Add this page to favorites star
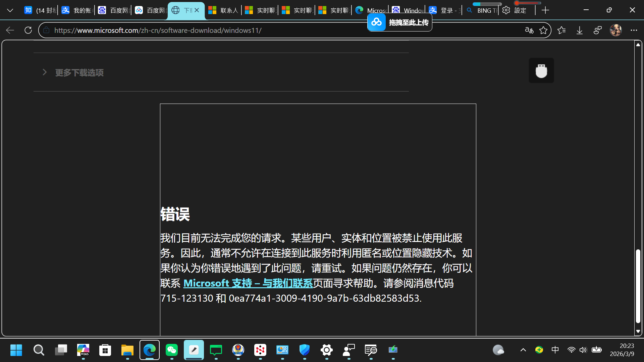 (543, 30)
